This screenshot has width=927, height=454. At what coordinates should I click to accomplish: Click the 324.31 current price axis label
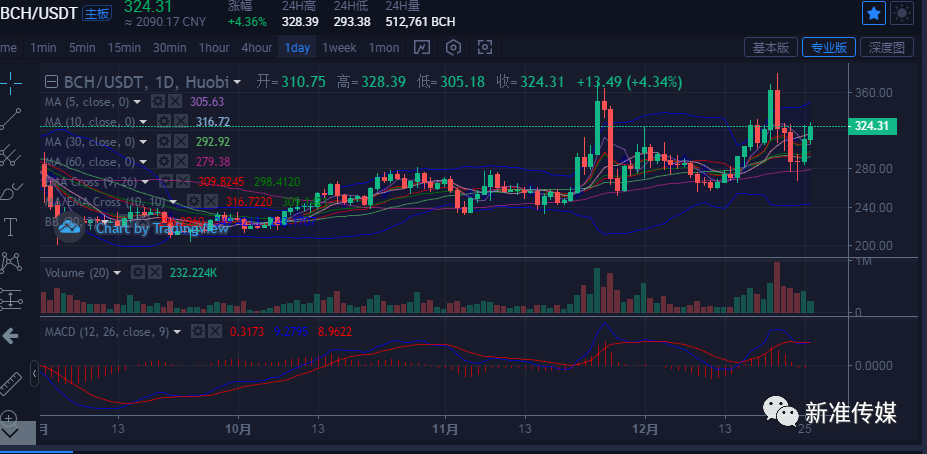(x=872, y=126)
